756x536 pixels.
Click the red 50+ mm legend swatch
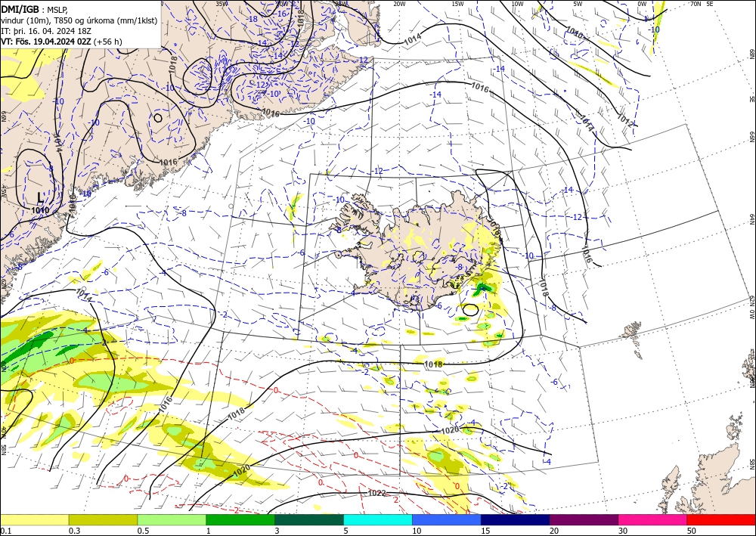tap(721, 519)
